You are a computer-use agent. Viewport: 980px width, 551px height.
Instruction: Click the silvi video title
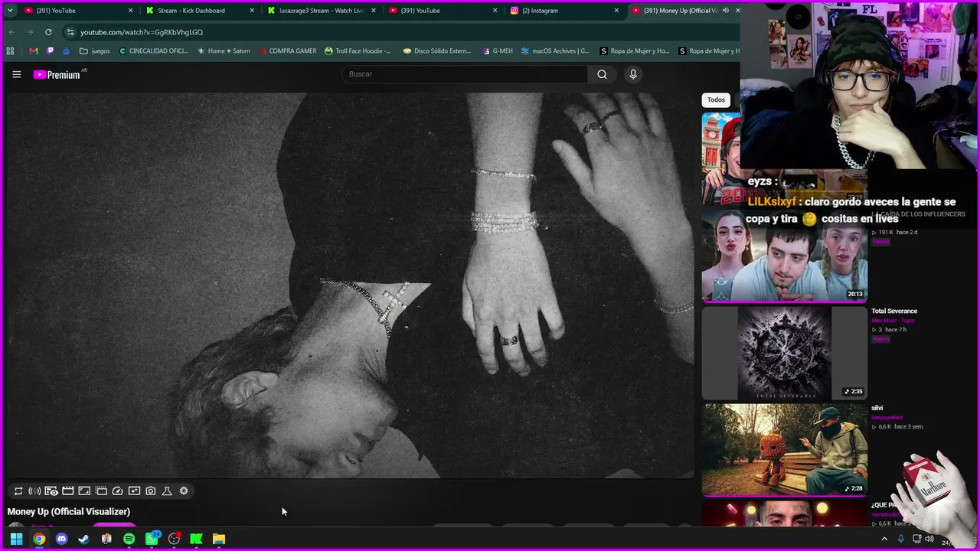coord(877,408)
